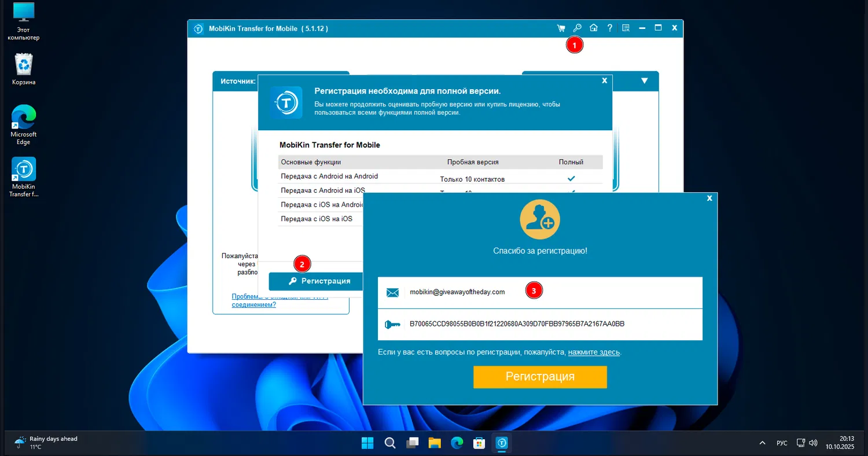Click the MobiKin logo in the title bar
Viewport: 868px width, 456px height.
tap(198, 28)
